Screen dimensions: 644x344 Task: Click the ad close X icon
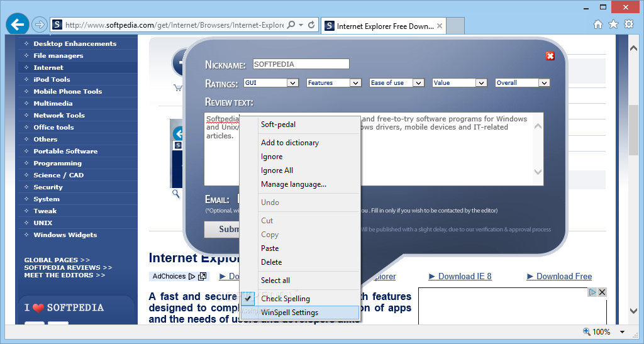pyautogui.click(x=602, y=292)
